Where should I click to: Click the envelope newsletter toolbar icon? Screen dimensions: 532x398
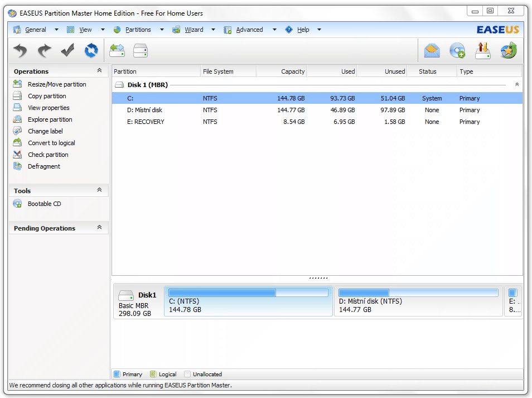coord(432,51)
